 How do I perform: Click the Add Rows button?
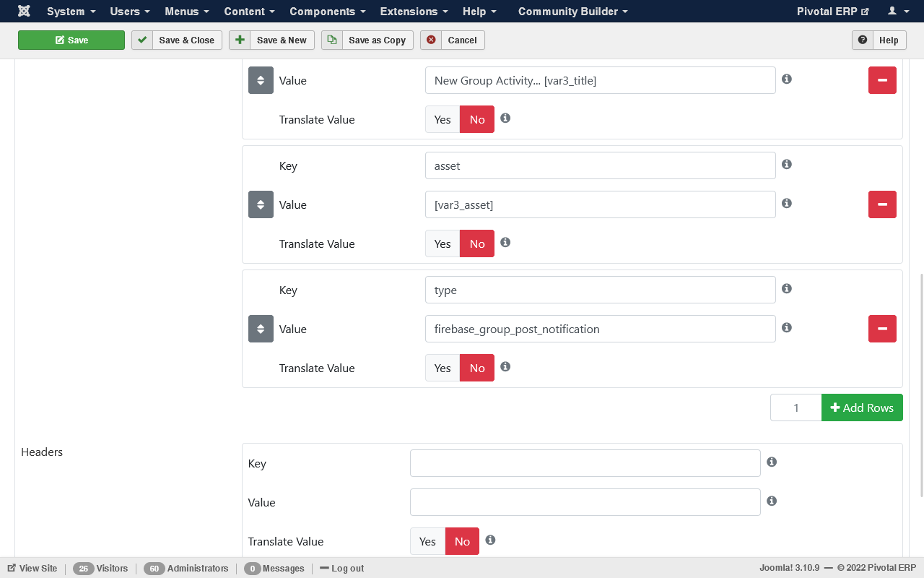pos(862,407)
